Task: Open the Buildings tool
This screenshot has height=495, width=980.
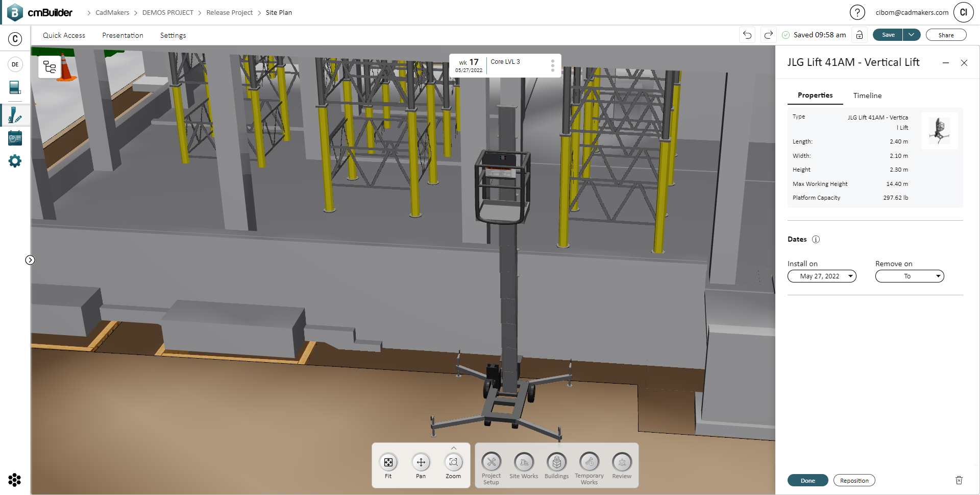Action: (556, 466)
